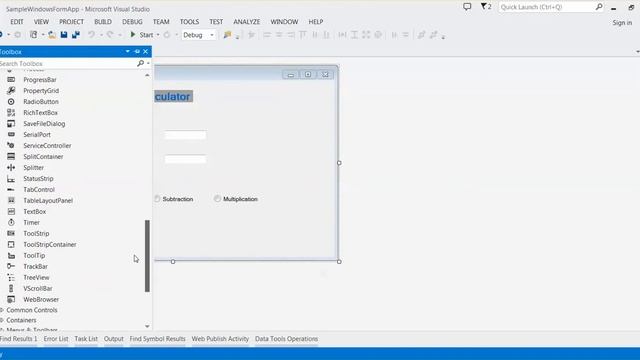Viewport: 640px width, 360px height.
Task: Click the Start debugging button
Action: [x=142, y=35]
